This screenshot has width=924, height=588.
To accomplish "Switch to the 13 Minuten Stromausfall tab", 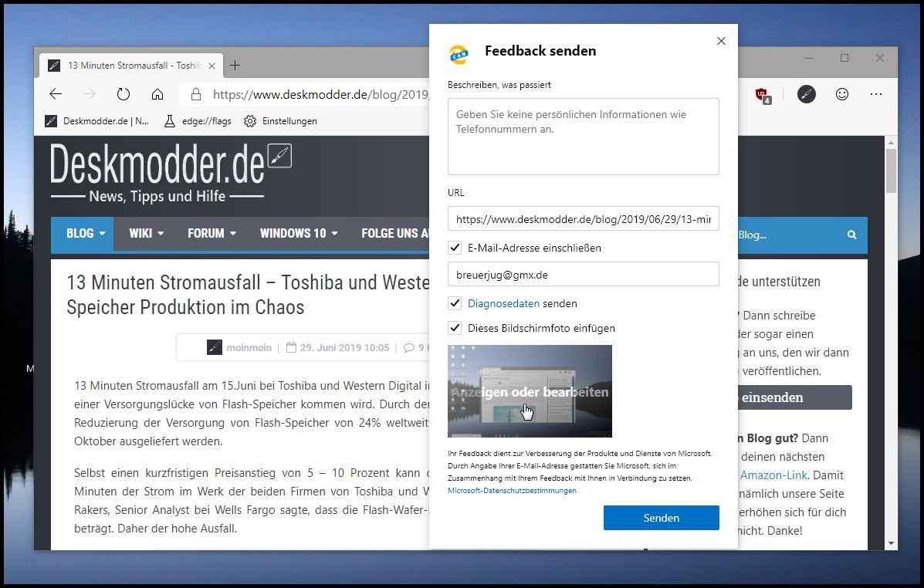I will coord(130,66).
